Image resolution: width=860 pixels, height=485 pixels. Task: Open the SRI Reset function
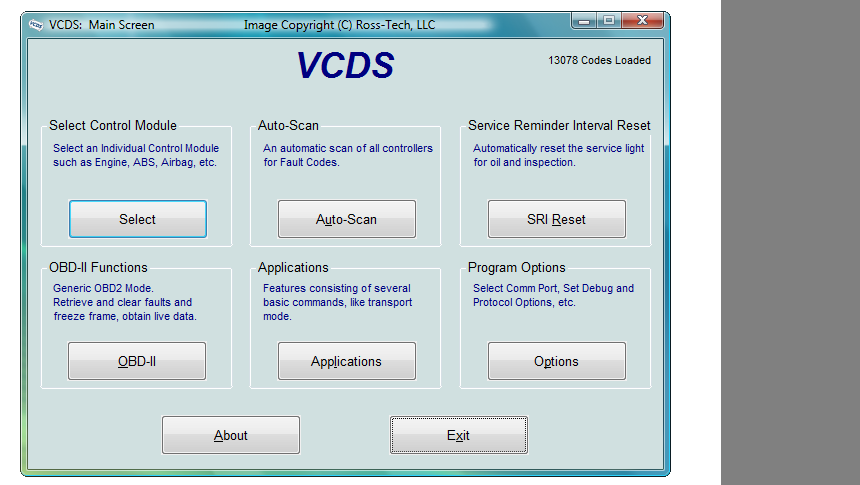point(557,219)
